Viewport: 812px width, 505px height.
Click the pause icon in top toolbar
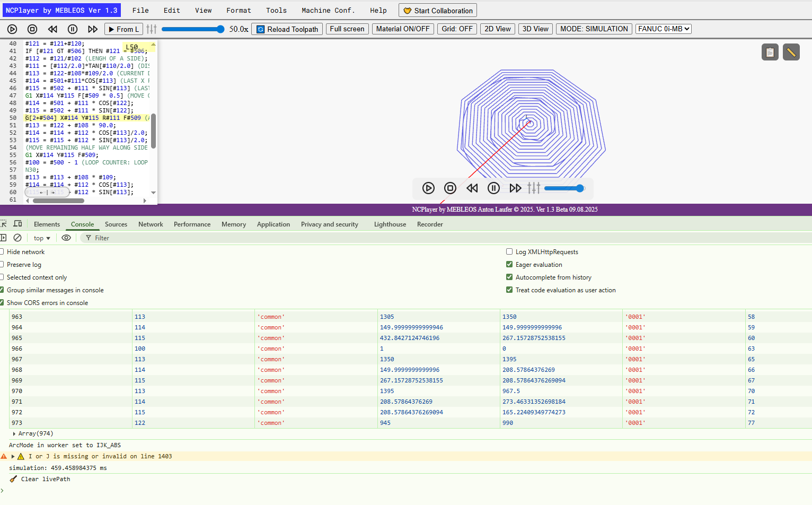(x=73, y=29)
